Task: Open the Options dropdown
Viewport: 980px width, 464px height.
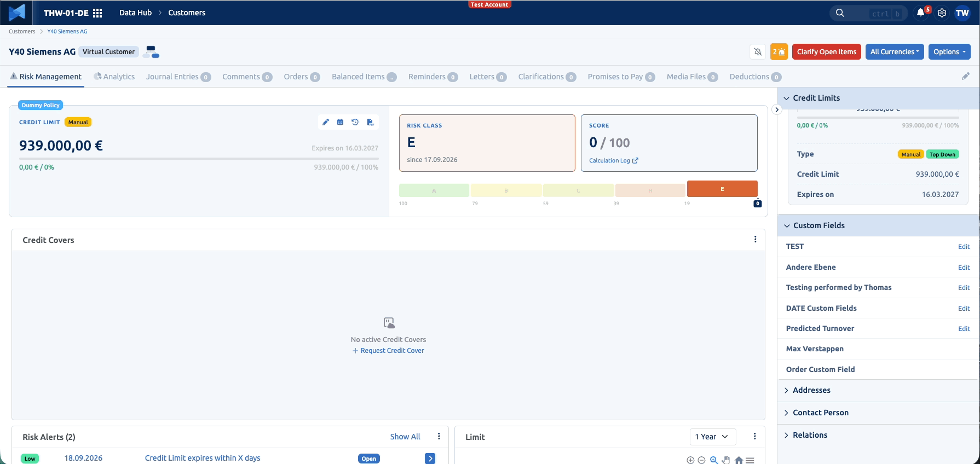Action: [949, 51]
